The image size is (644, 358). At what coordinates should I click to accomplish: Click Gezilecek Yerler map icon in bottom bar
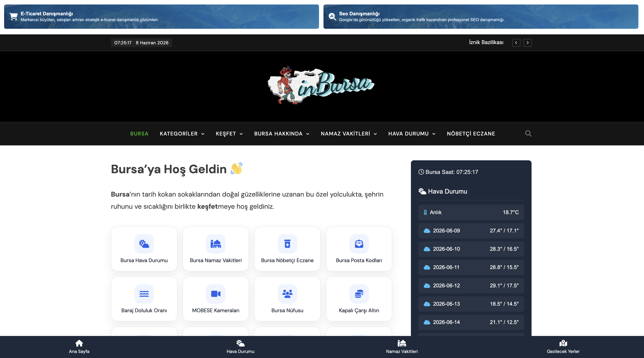563,343
